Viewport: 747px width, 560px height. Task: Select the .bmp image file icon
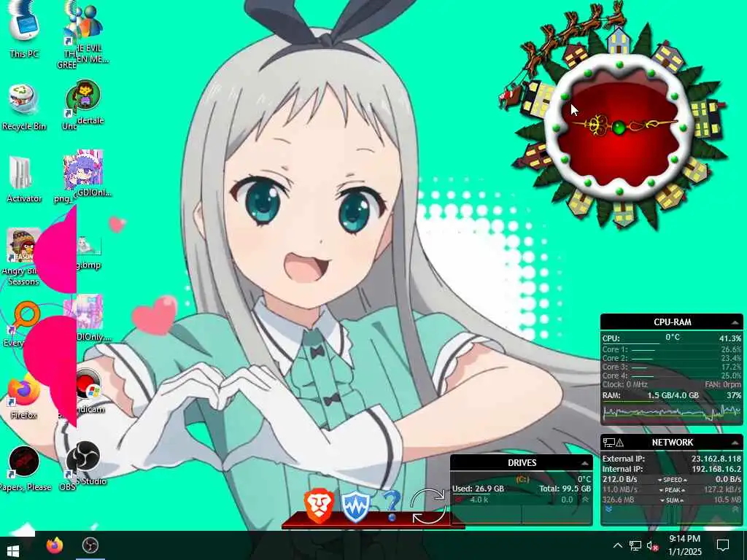point(88,252)
